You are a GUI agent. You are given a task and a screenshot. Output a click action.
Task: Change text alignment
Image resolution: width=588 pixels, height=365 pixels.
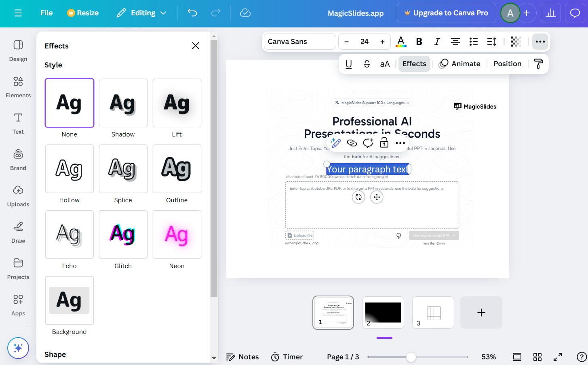(455, 42)
